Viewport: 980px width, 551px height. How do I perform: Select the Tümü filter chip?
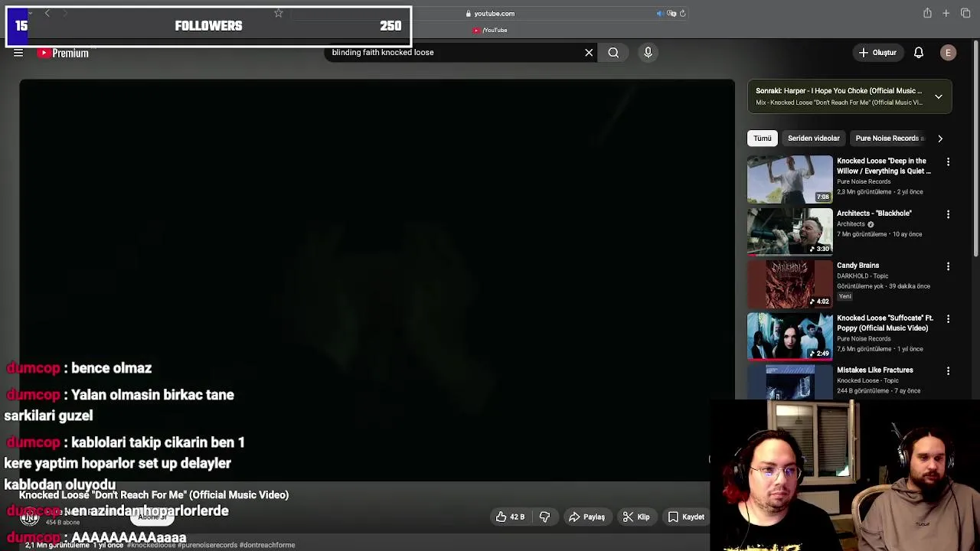tap(762, 139)
